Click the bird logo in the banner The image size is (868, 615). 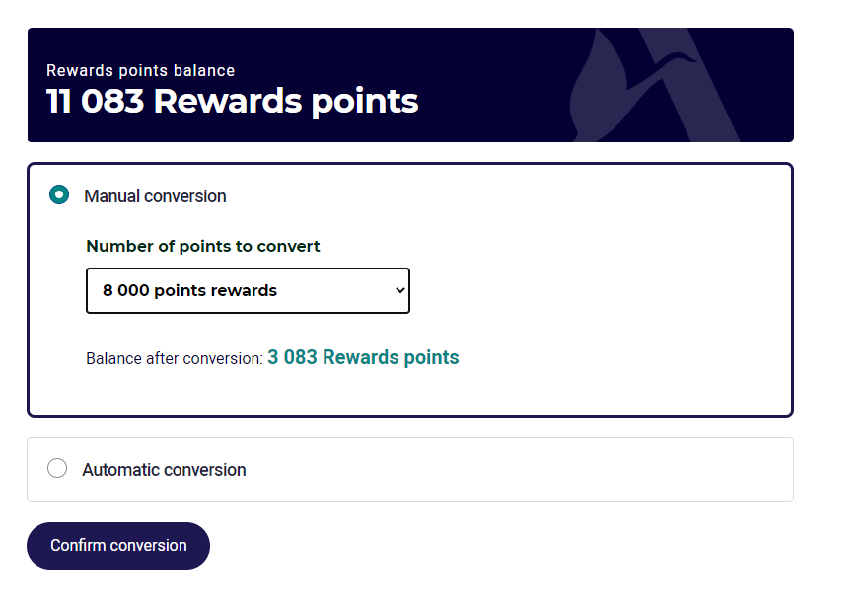click(631, 85)
